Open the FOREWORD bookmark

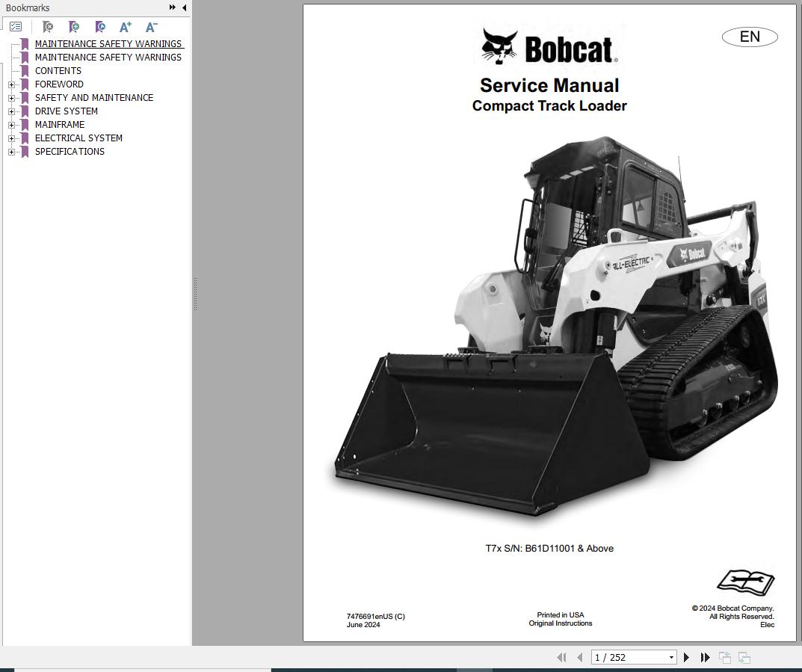point(59,84)
